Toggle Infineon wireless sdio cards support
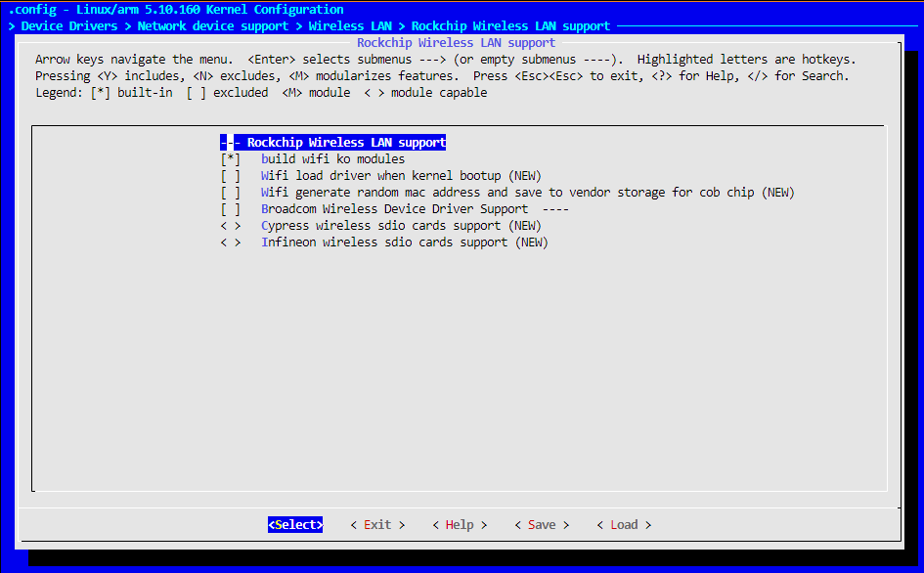The image size is (924, 573). 231,242
